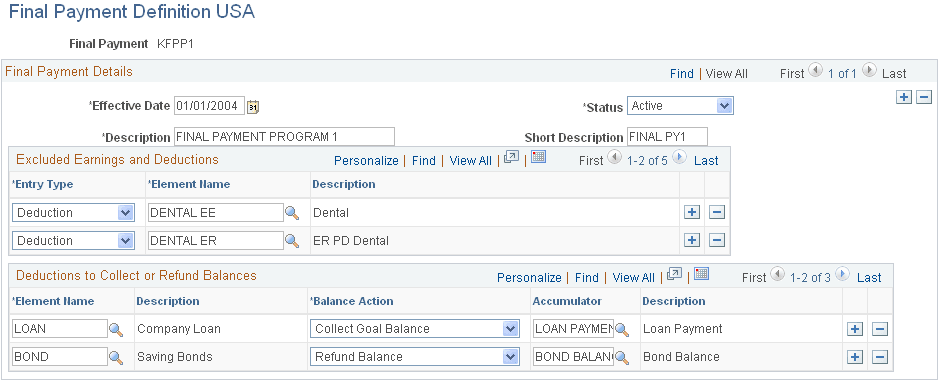Delete the BOND deduction row
Viewport: 943px width, 385px height.
tap(880, 357)
